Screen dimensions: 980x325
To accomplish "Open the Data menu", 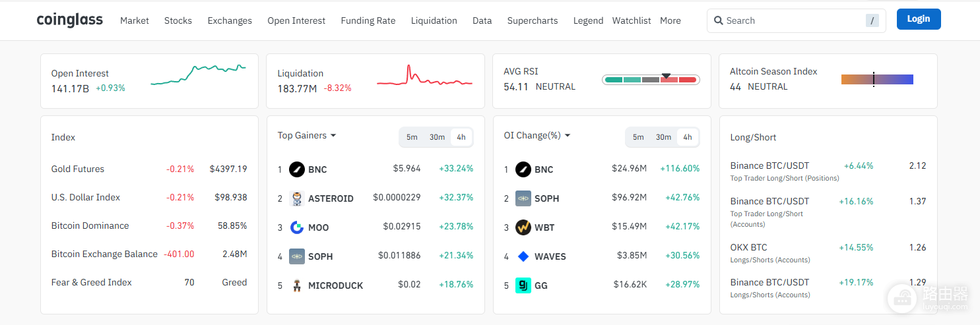I will pos(482,20).
